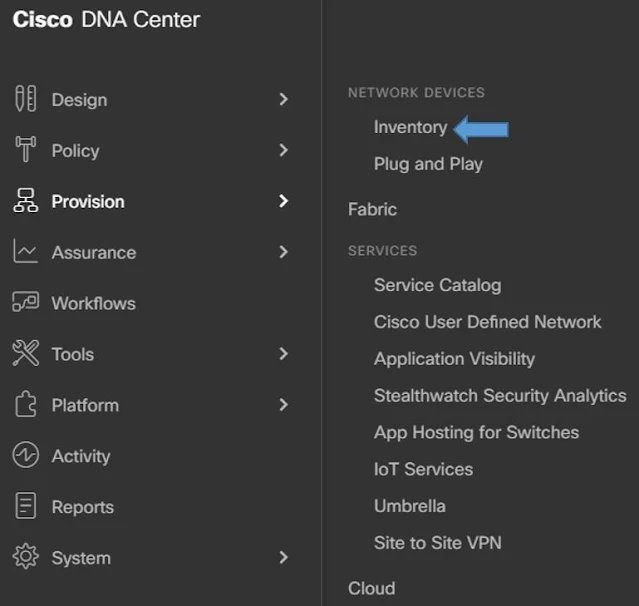Open the Fabric link

(x=372, y=209)
